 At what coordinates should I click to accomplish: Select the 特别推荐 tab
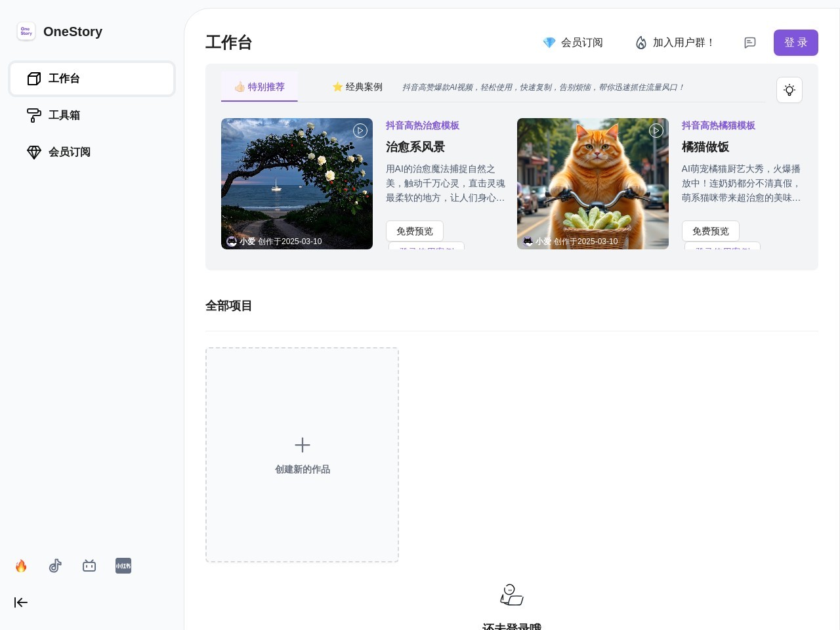[259, 87]
